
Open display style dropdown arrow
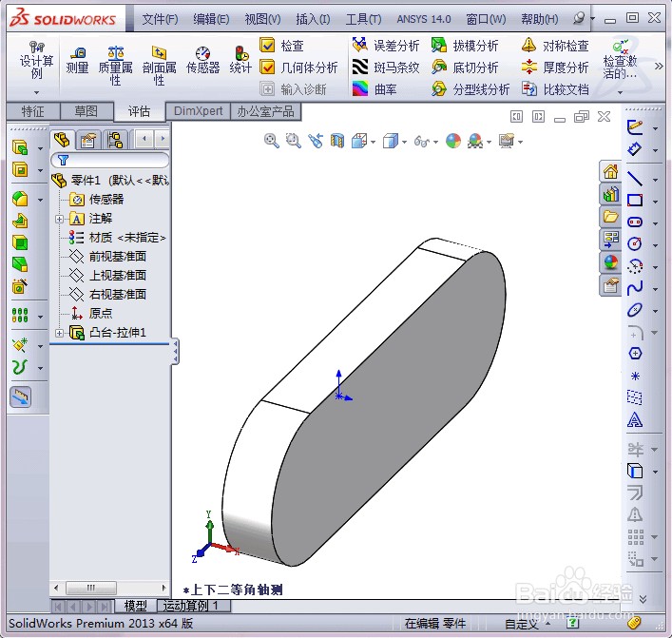click(x=404, y=142)
